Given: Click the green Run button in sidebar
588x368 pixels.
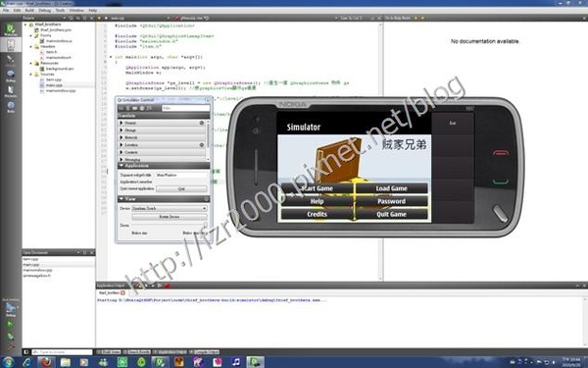Looking at the screenshot, I should [11, 325].
